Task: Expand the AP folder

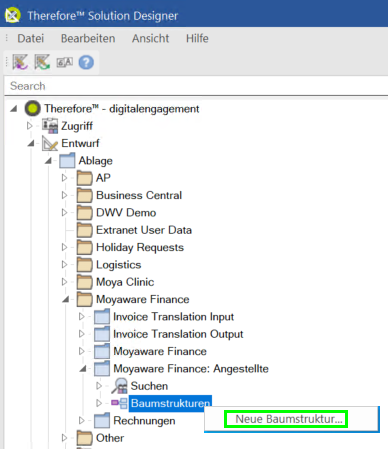Action: pyautogui.click(x=64, y=178)
